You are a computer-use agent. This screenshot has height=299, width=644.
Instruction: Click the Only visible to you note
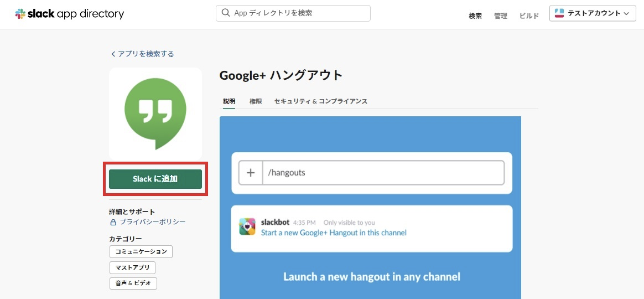(349, 223)
